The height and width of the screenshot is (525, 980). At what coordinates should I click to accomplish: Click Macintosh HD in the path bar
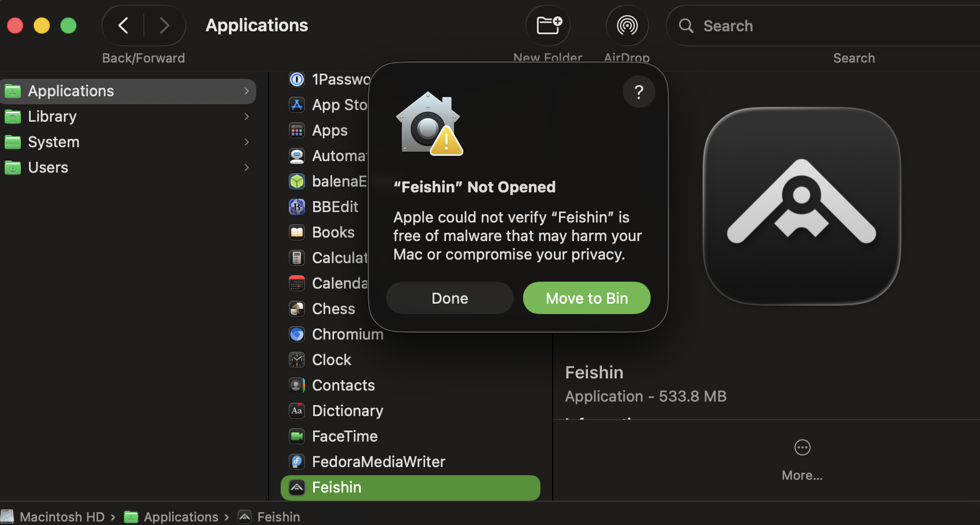coord(62,517)
